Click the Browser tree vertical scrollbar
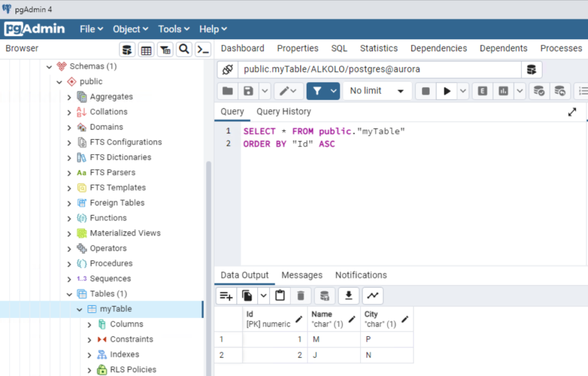The width and height of the screenshot is (588, 376). (208, 268)
